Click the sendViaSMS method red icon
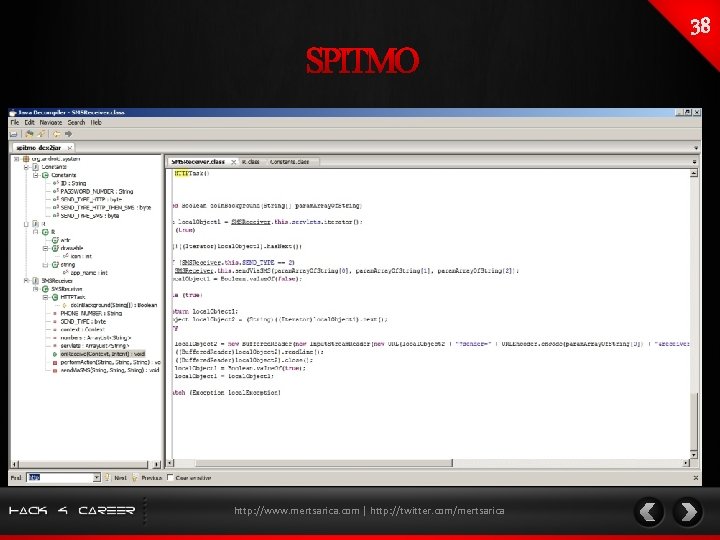The image size is (720, 540). (x=55, y=370)
